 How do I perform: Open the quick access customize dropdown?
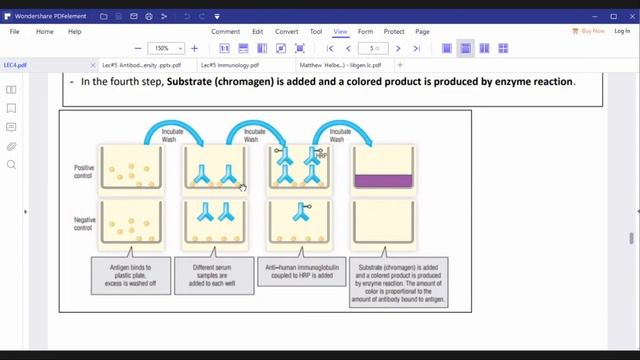tap(217, 17)
